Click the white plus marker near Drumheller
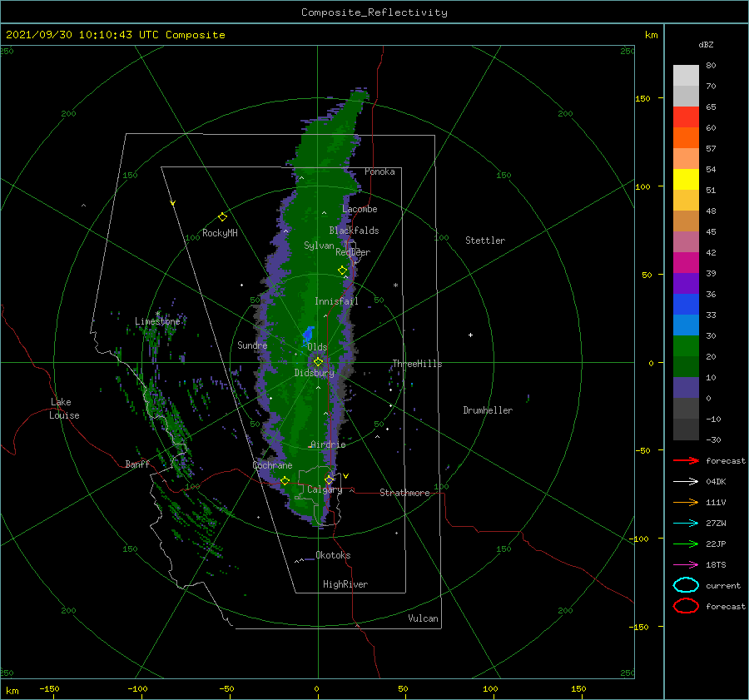 [470, 335]
